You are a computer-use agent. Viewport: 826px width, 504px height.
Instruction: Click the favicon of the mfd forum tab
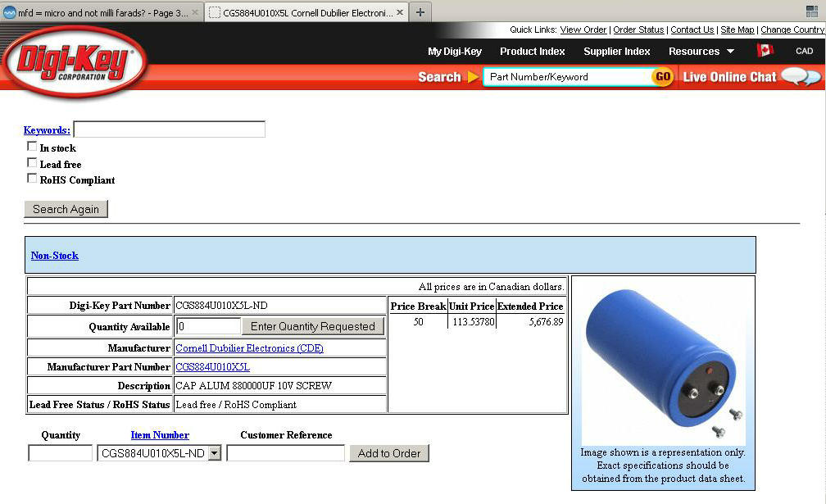[x=10, y=12]
